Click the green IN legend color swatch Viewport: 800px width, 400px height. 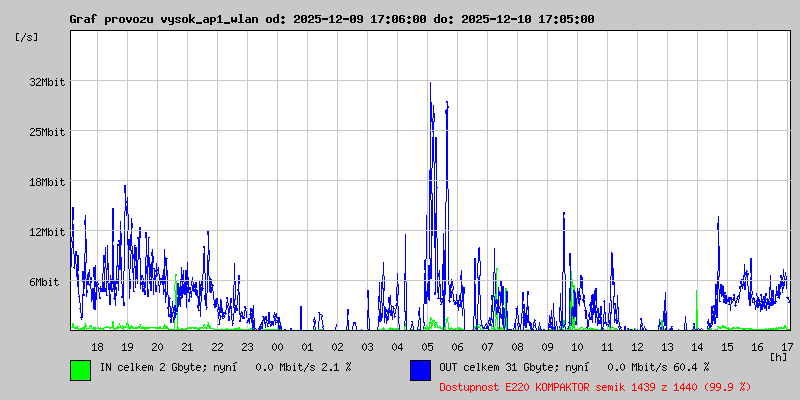(x=80, y=369)
